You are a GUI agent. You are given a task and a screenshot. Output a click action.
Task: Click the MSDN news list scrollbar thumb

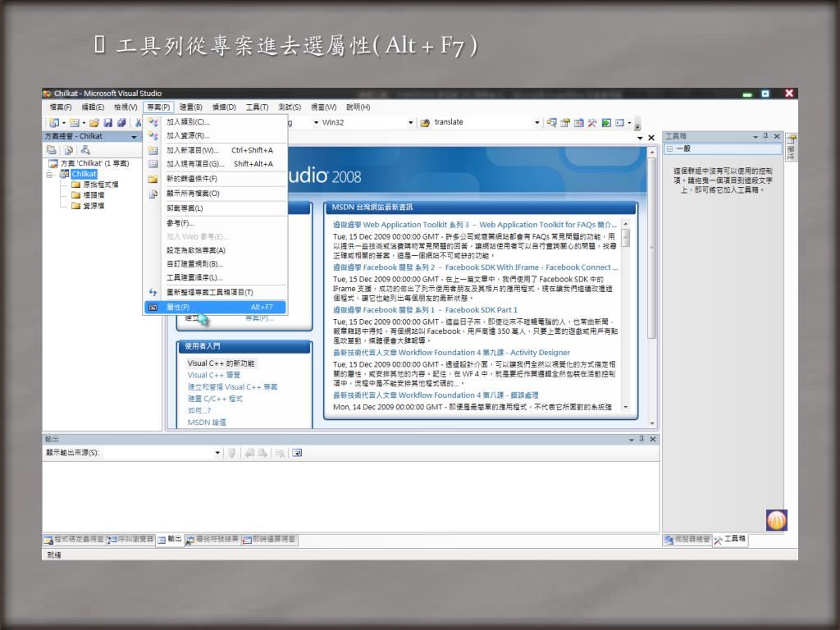coord(626,237)
